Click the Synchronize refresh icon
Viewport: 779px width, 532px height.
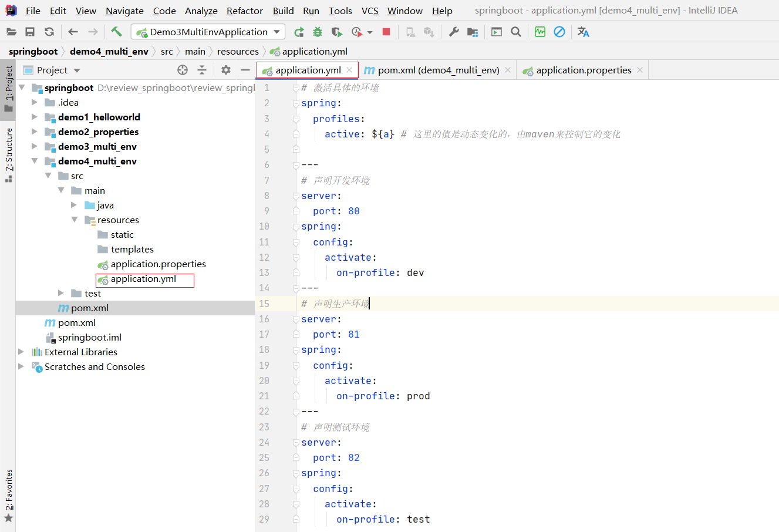pyautogui.click(x=49, y=32)
